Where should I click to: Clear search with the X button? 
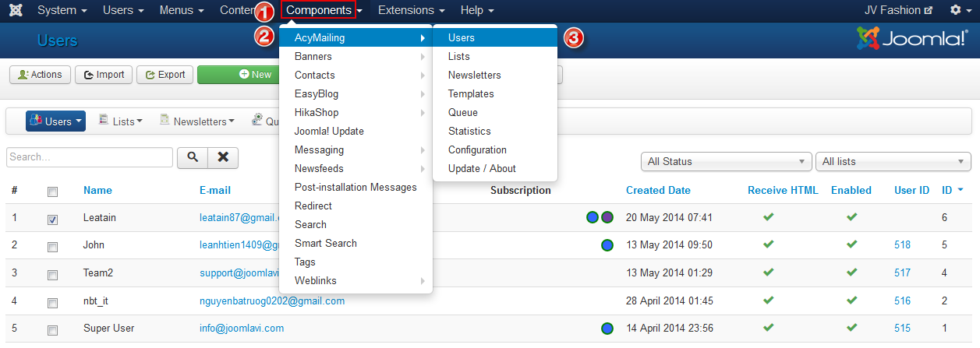coord(223,157)
